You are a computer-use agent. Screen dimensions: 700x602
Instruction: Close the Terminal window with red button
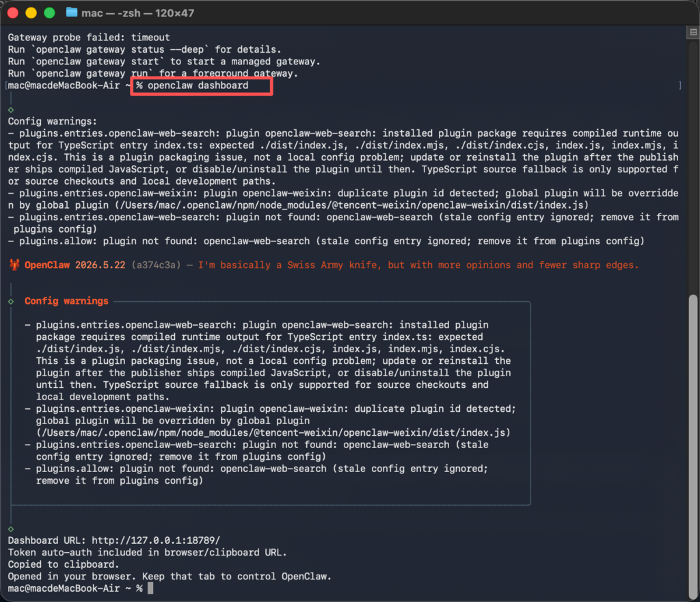click(13, 13)
